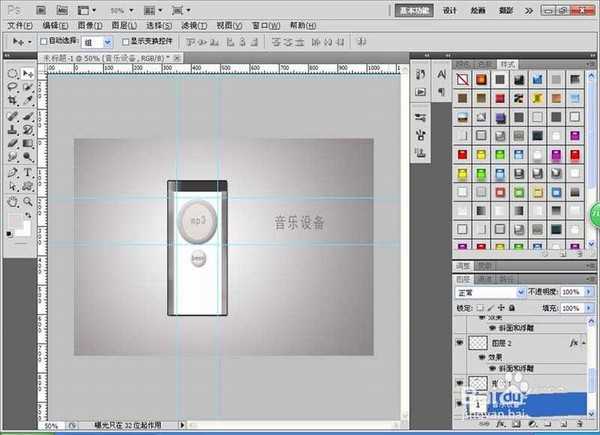The width and height of the screenshot is (600, 435).
Task: Open 填充 slider arrow
Action: (x=589, y=308)
